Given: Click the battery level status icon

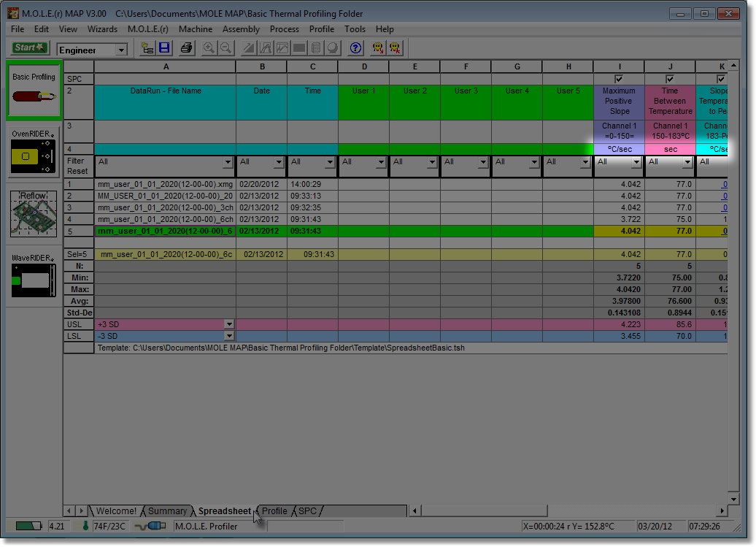Looking at the screenshot, I should point(28,526).
